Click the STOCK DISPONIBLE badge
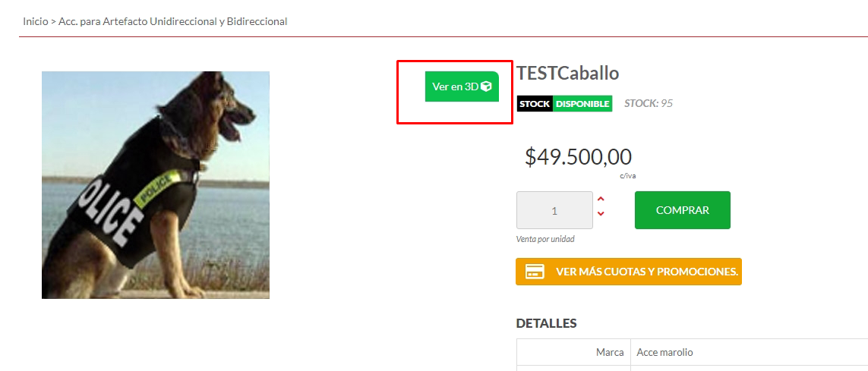The height and width of the screenshot is (371, 868). pyautogui.click(x=565, y=103)
